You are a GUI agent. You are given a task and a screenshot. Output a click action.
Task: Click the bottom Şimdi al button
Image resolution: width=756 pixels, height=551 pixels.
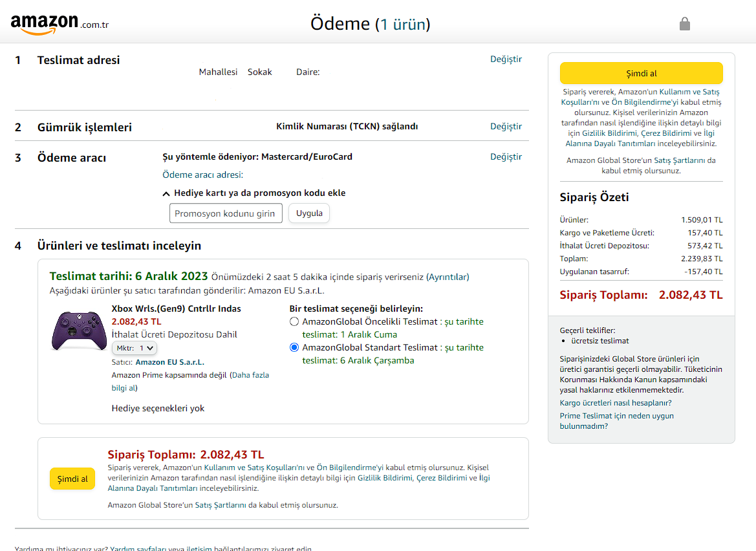[x=72, y=479]
